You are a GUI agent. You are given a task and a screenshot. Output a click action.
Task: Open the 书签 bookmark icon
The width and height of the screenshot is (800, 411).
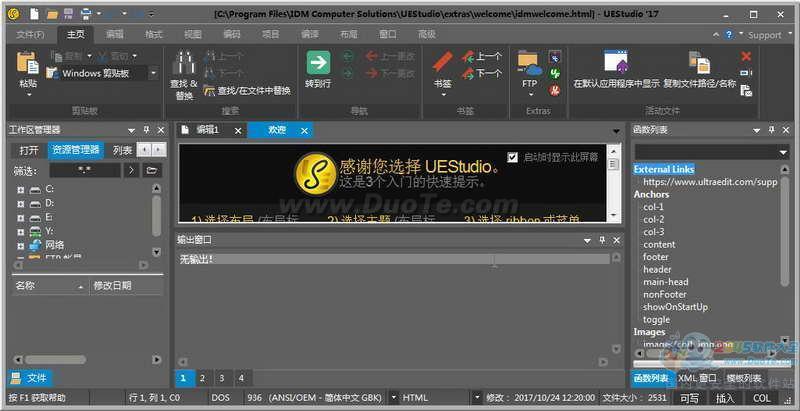coord(442,63)
